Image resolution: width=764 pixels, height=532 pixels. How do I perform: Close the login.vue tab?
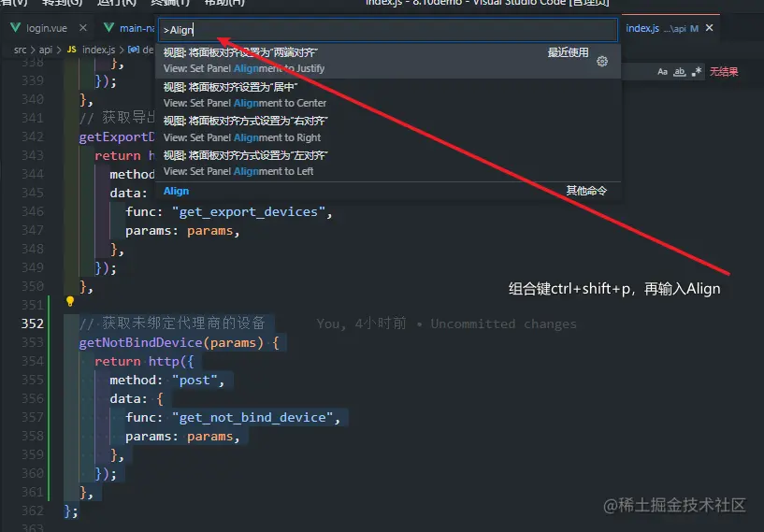[x=83, y=28]
